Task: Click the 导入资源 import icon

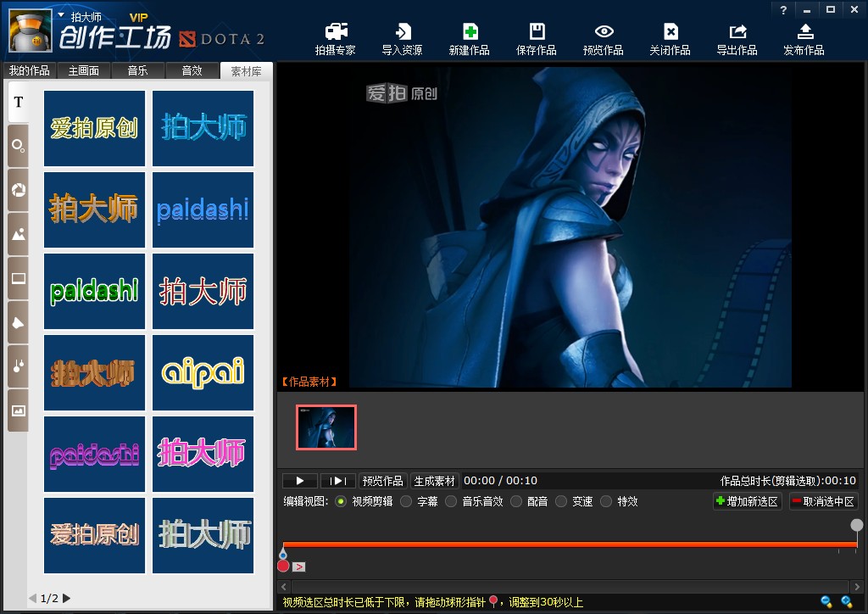Action: pos(402,39)
